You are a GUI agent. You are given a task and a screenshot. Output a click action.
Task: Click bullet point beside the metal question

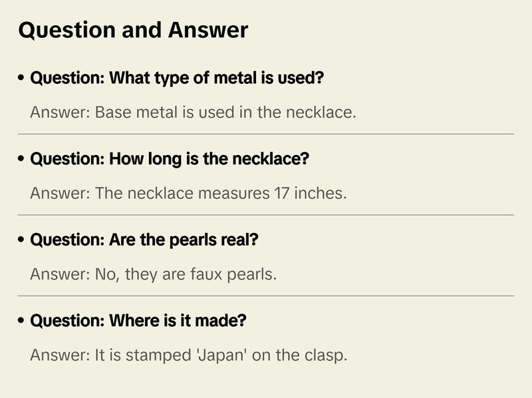22,79
